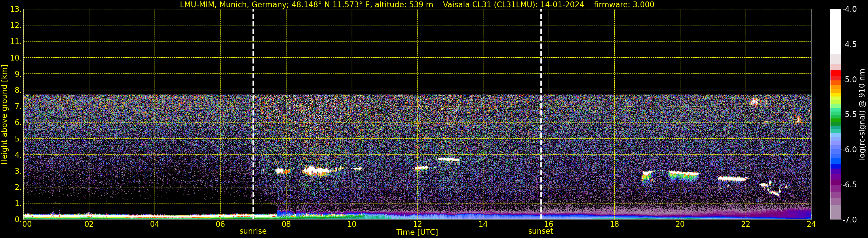
Task: Select the -6.5 tick label on the colorbar
Action: point(849,185)
